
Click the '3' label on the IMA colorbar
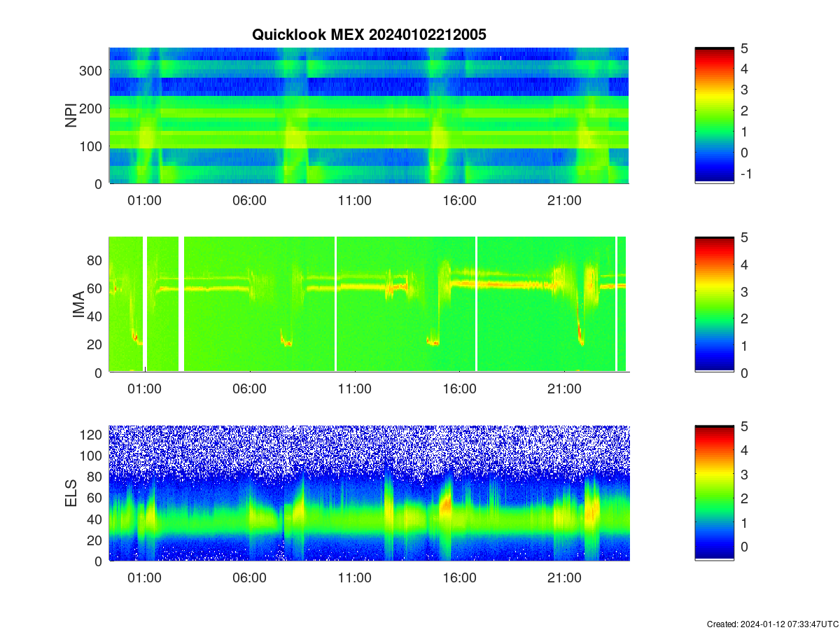click(745, 291)
